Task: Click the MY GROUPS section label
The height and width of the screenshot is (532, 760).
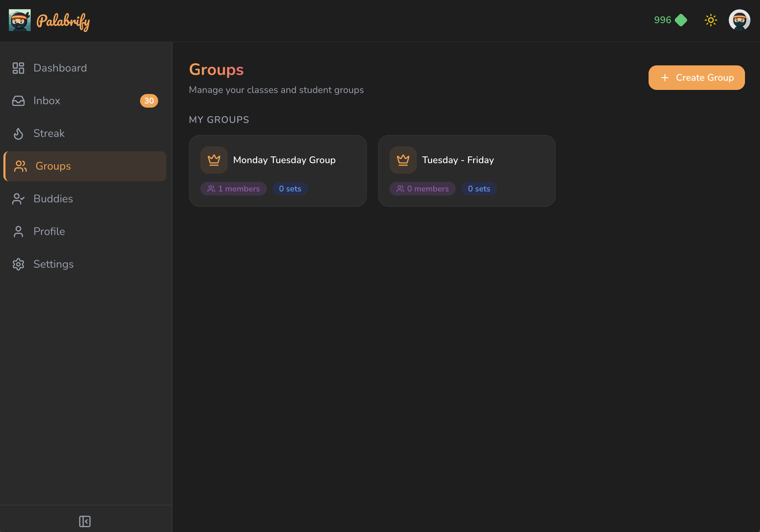Action: point(219,120)
